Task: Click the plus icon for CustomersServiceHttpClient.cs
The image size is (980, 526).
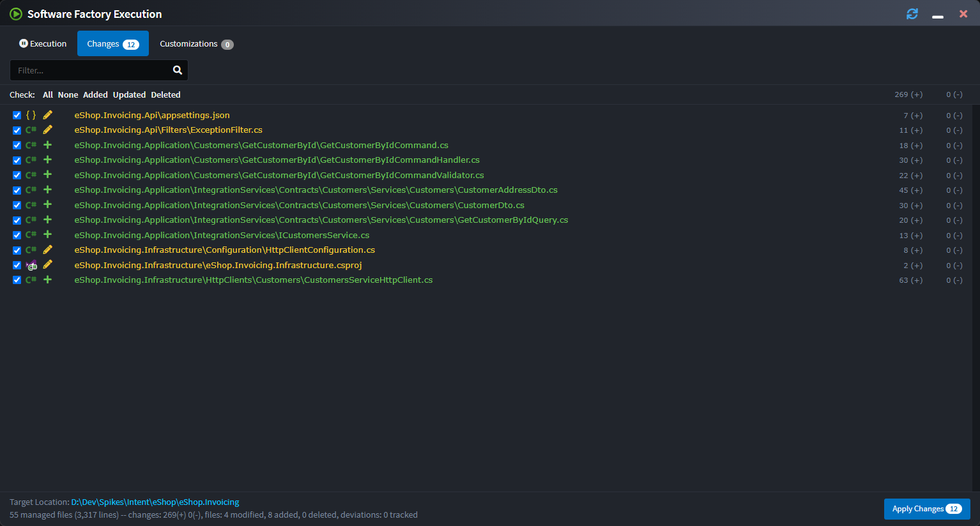Action: [47, 280]
